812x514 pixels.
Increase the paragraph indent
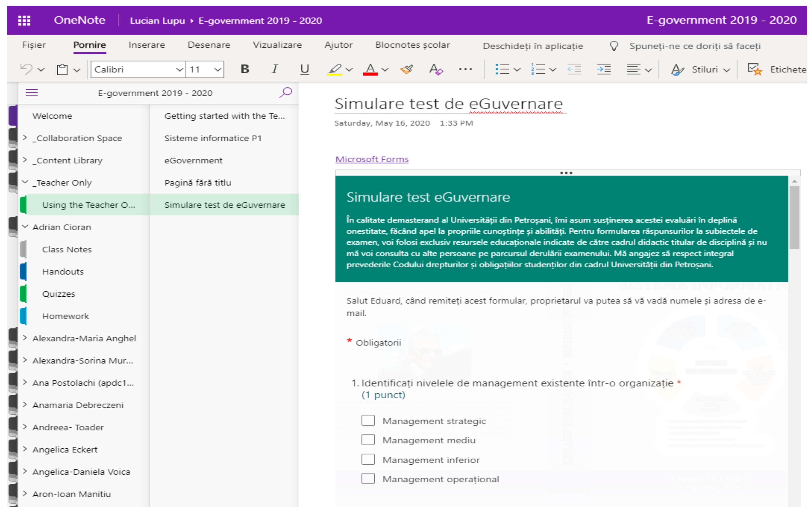click(x=604, y=70)
